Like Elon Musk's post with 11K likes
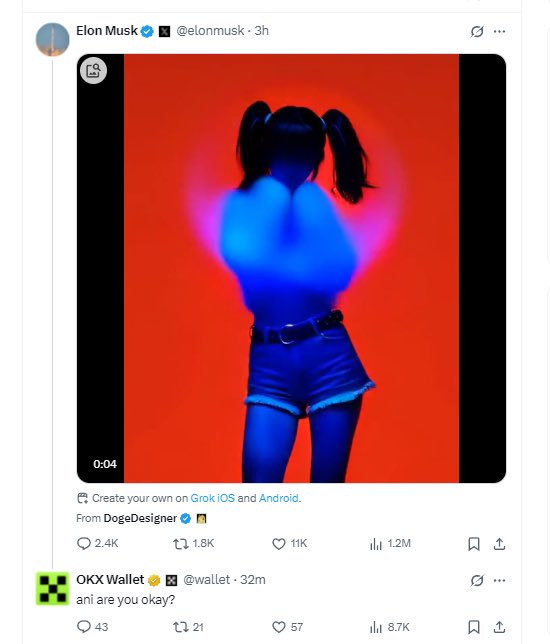Image resolution: width=550 pixels, height=644 pixels. tap(290, 544)
